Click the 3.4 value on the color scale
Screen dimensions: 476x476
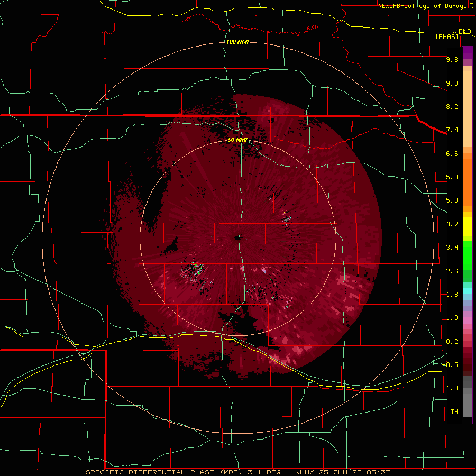pos(452,248)
